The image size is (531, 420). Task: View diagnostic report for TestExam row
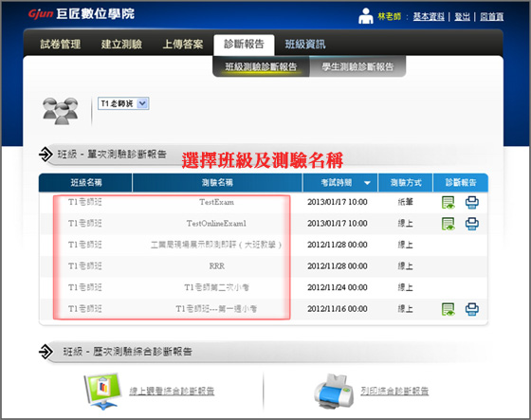(x=448, y=202)
